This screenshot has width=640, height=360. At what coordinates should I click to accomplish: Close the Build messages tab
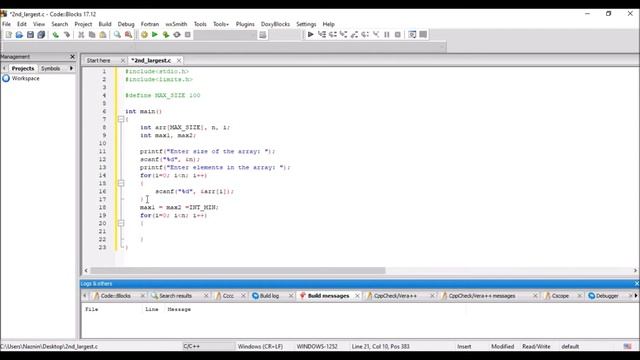357,296
